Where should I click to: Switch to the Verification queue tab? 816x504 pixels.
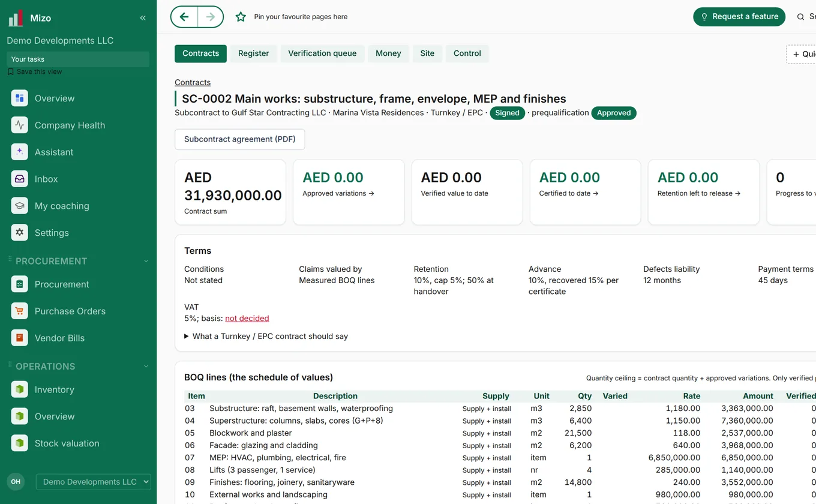(322, 53)
